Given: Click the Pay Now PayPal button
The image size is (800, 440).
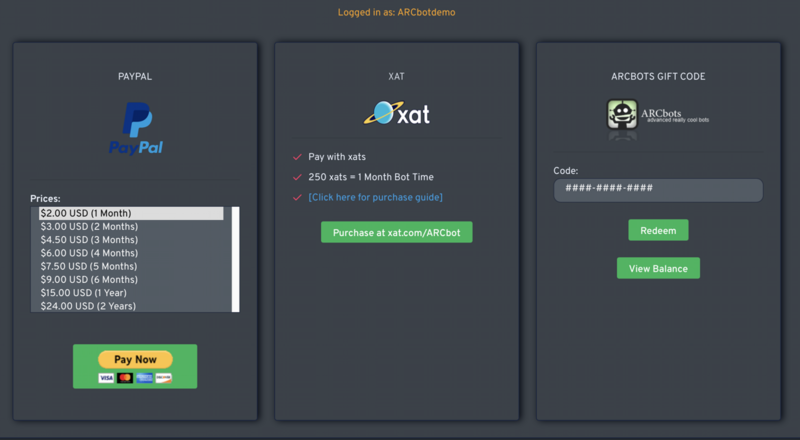Looking at the screenshot, I should 135,366.
